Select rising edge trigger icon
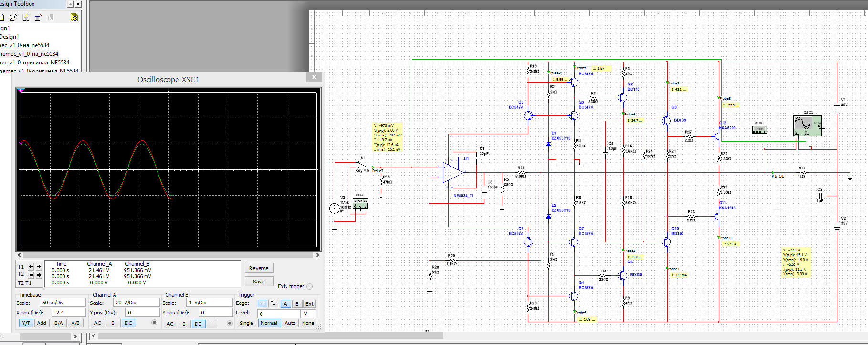 (x=262, y=303)
